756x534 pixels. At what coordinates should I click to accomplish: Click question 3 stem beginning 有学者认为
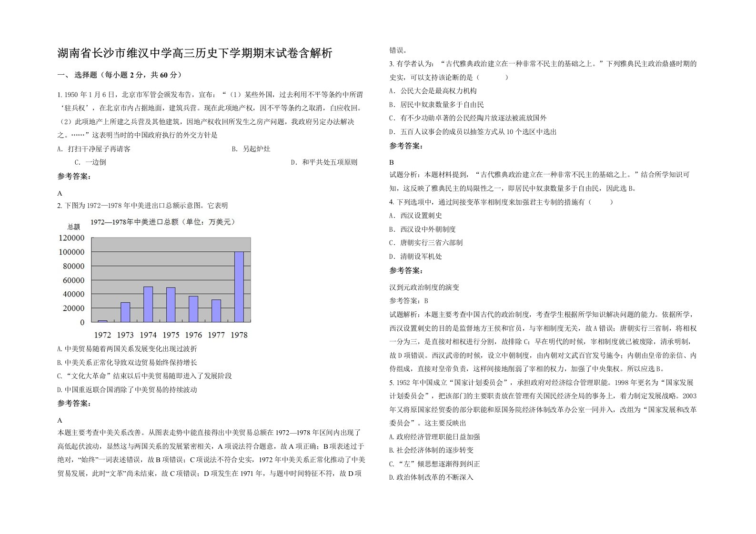click(x=543, y=70)
